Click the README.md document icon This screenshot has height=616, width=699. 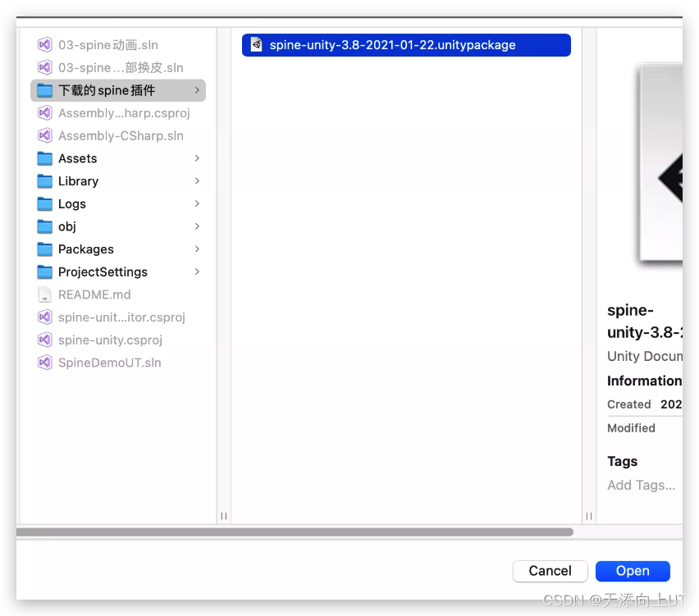pos(44,294)
